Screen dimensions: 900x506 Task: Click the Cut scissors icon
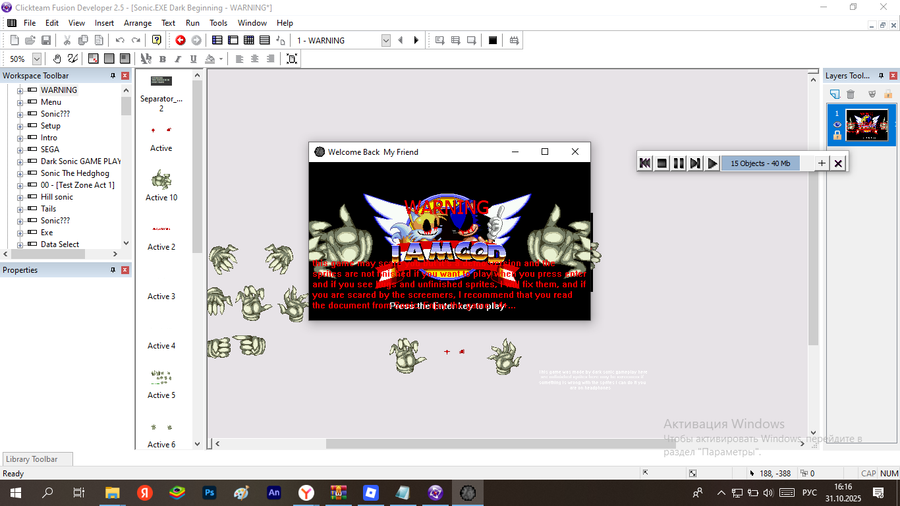67,40
